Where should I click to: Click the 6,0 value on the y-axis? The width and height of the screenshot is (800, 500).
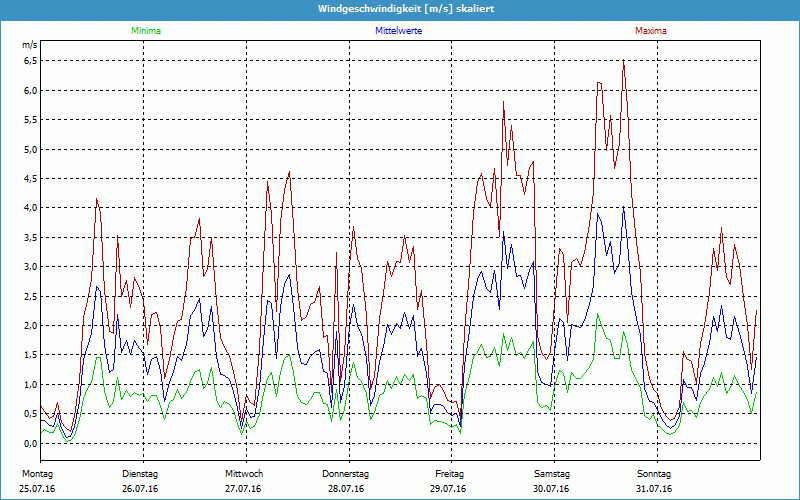click(x=31, y=90)
